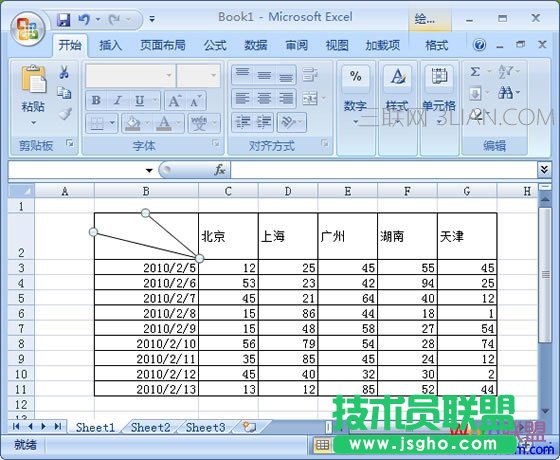560x460 pixels.
Task: Open the Name Box dropdown arrow
Action: coord(149,170)
